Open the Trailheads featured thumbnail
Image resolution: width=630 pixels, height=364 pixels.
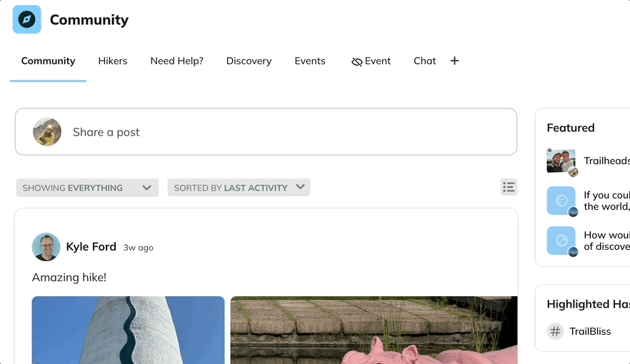[x=561, y=161]
